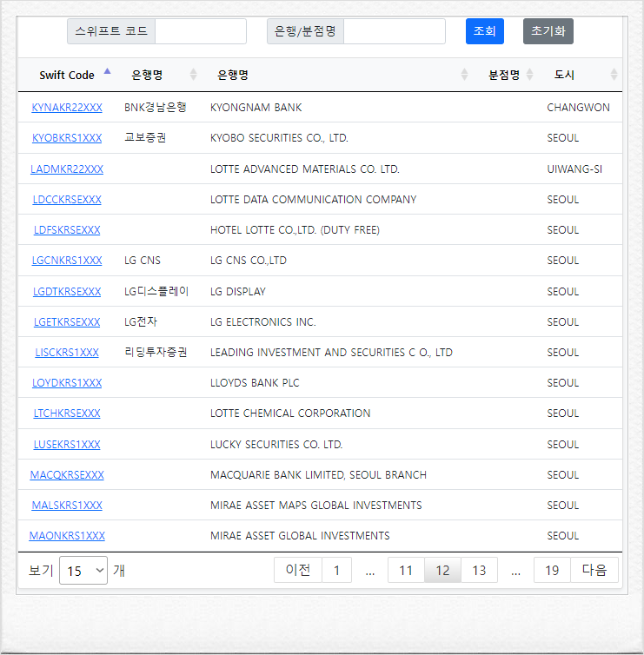Click the 스위프트 코드 field label

point(111,31)
